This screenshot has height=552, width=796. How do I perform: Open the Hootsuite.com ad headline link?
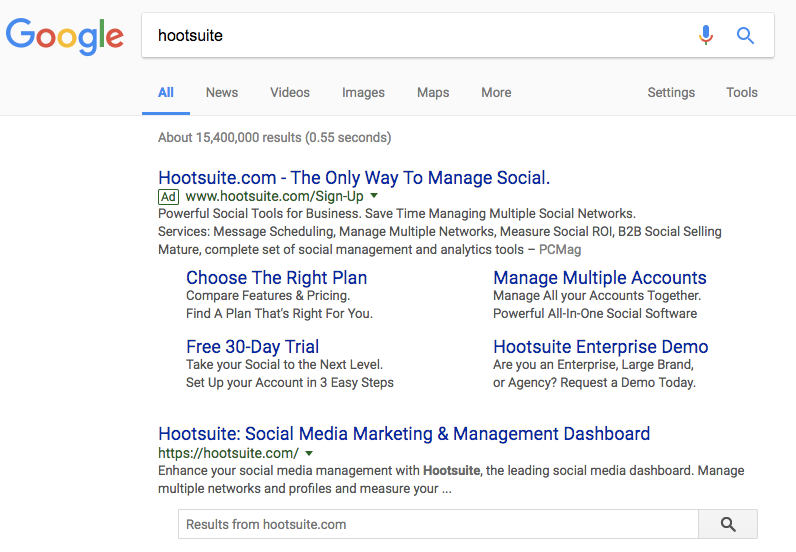354,178
